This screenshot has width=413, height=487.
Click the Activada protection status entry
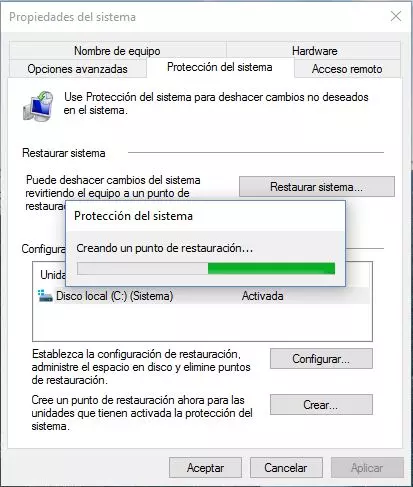pyautogui.click(x=263, y=296)
